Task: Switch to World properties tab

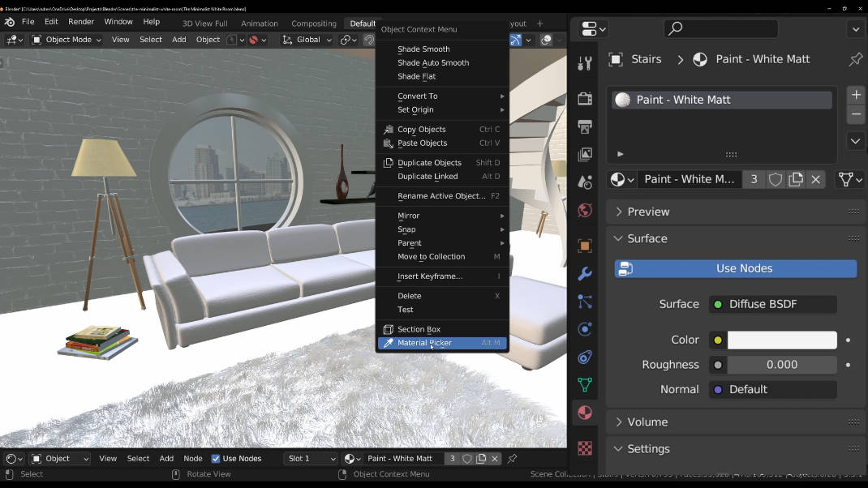Action: point(584,210)
